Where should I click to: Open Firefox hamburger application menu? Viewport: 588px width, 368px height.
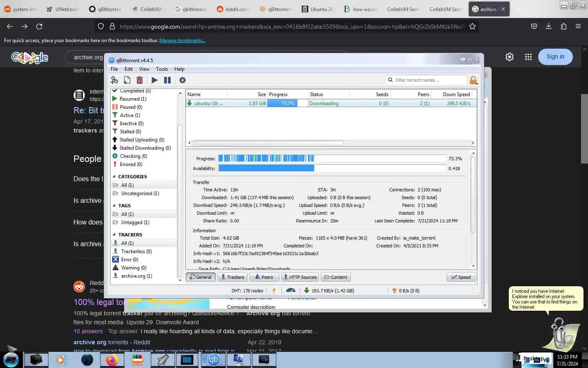578,26
